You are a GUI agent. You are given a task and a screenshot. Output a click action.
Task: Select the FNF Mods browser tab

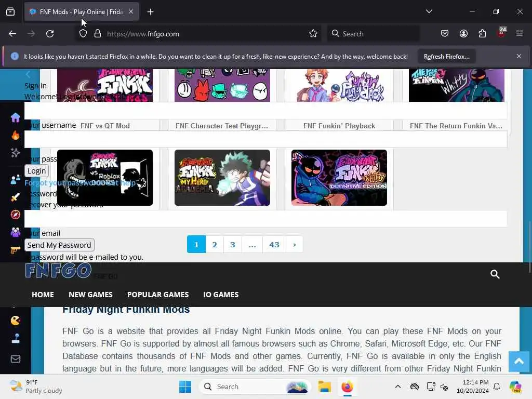tap(82, 12)
